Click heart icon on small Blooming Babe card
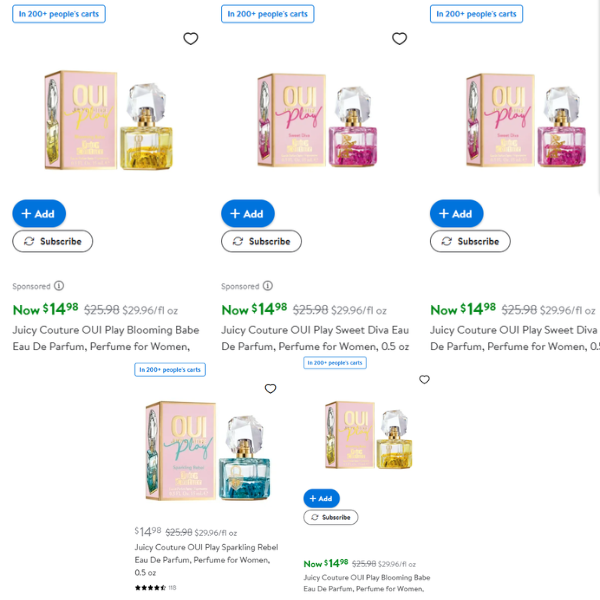The height and width of the screenshot is (600, 600). 424,379
